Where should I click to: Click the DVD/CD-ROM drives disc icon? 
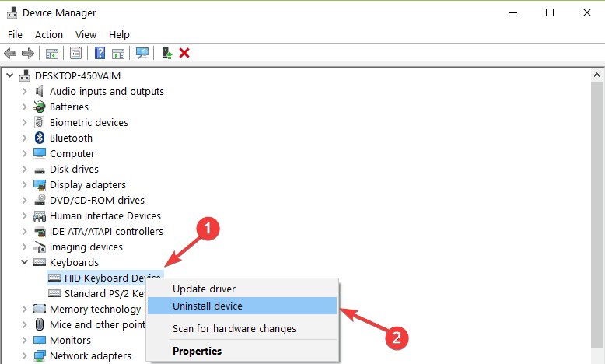click(x=40, y=200)
